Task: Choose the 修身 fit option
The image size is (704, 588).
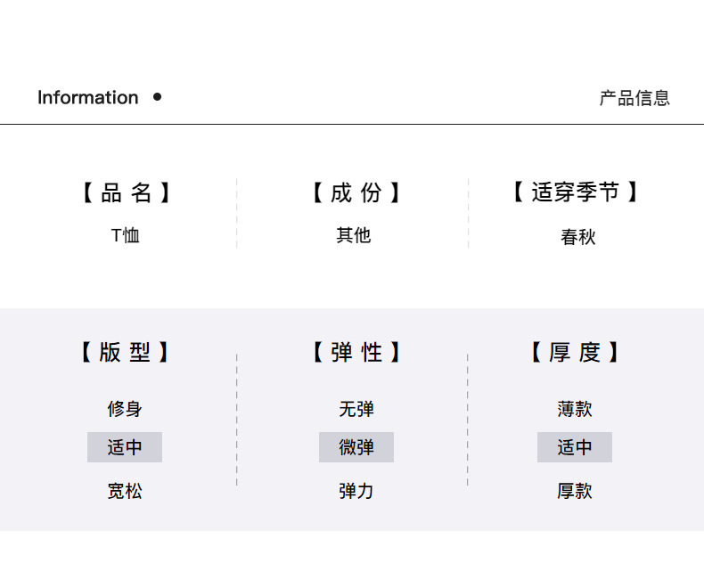Action: pyautogui.click(x=125, y=409)
